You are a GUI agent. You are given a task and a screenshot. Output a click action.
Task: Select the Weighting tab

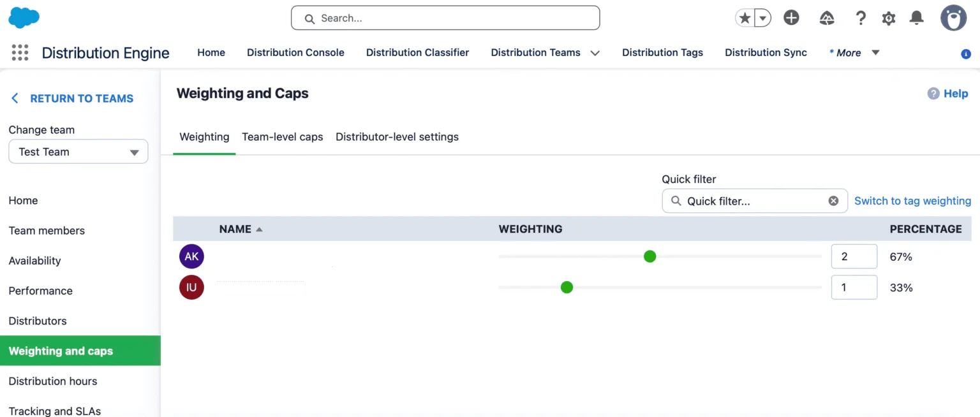click(x=204, y=136)
